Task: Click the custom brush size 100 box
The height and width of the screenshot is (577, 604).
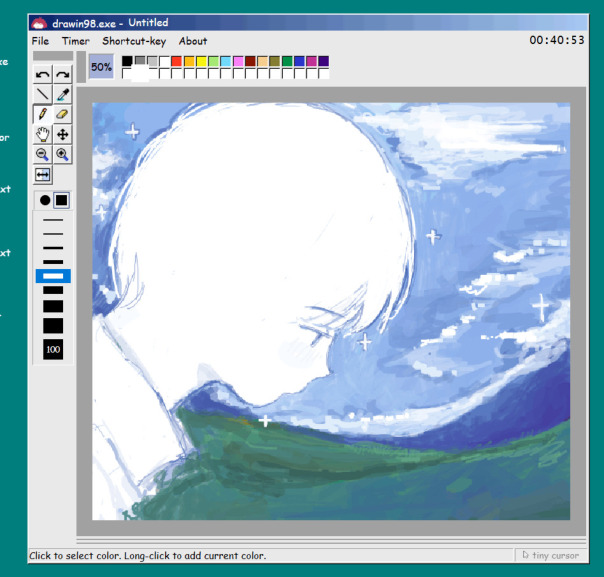Action: point(53,349)
